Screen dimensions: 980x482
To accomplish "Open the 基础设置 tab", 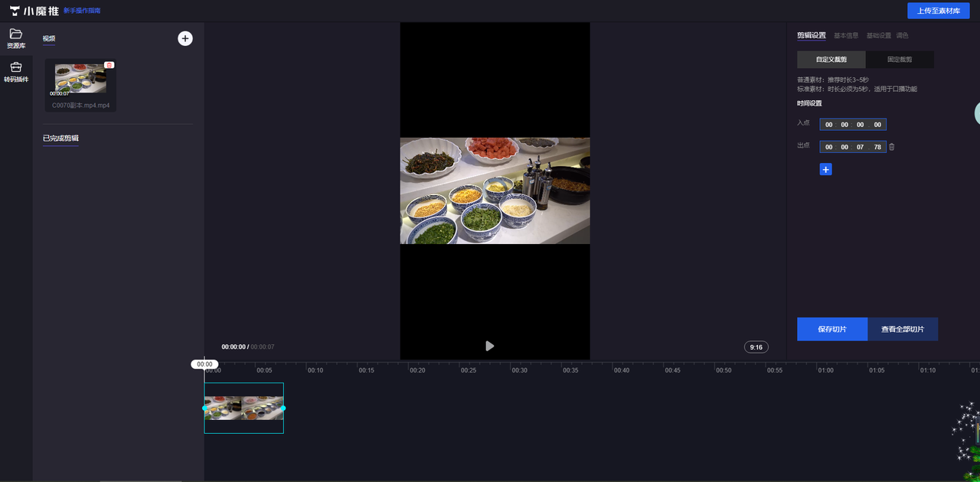I will 878,35.
